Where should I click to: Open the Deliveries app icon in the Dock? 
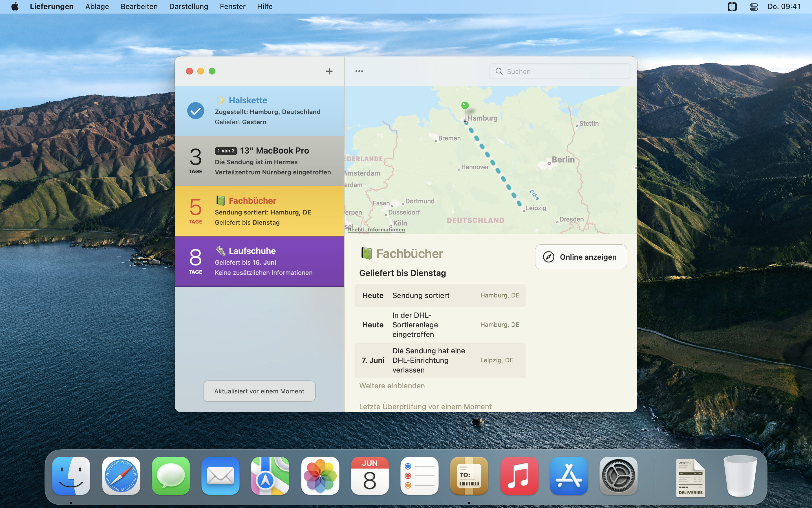pos(469,476)
